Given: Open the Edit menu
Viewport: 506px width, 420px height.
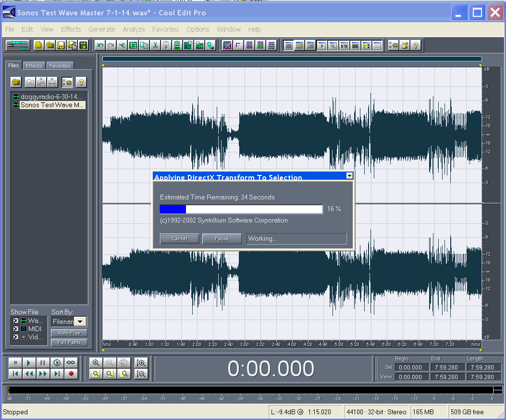Looking at the screenshot, I should click(27, 29).
